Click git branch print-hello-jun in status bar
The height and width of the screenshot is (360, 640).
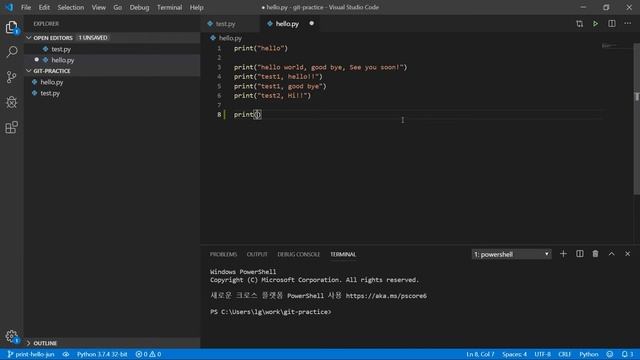tap(31, 354)
